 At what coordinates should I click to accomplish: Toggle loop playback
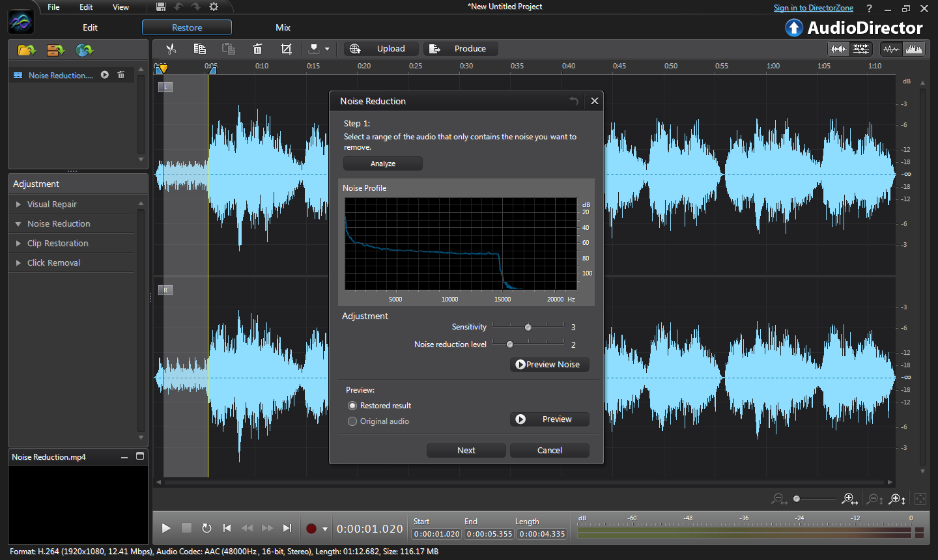(206, 528)
